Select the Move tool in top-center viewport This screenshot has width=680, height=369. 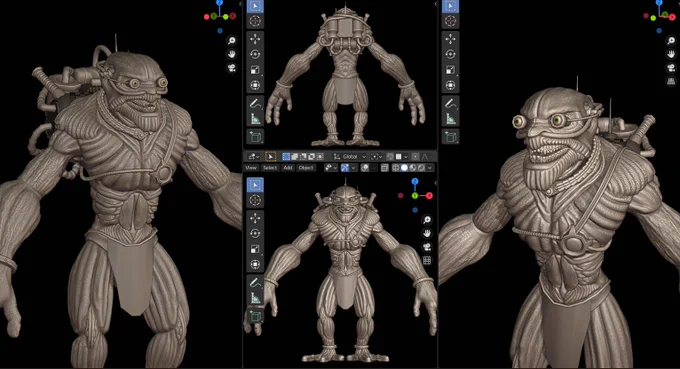coord(255,39)
